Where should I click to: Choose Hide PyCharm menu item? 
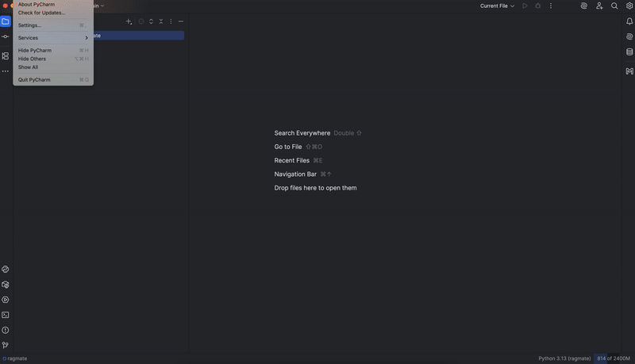(53, 51)
